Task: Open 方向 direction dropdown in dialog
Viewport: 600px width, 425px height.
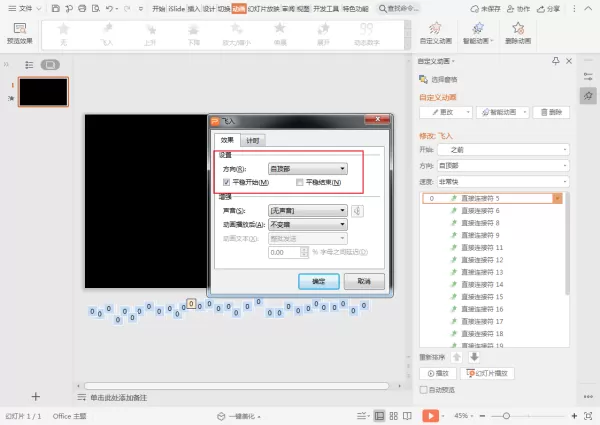Action: pos(308,169)
